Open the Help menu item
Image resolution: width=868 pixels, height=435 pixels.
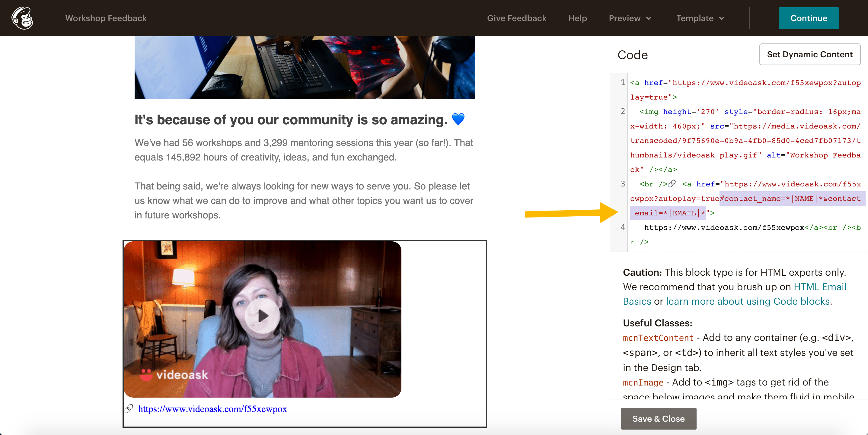pyautogui.click(x=578, y=18)
